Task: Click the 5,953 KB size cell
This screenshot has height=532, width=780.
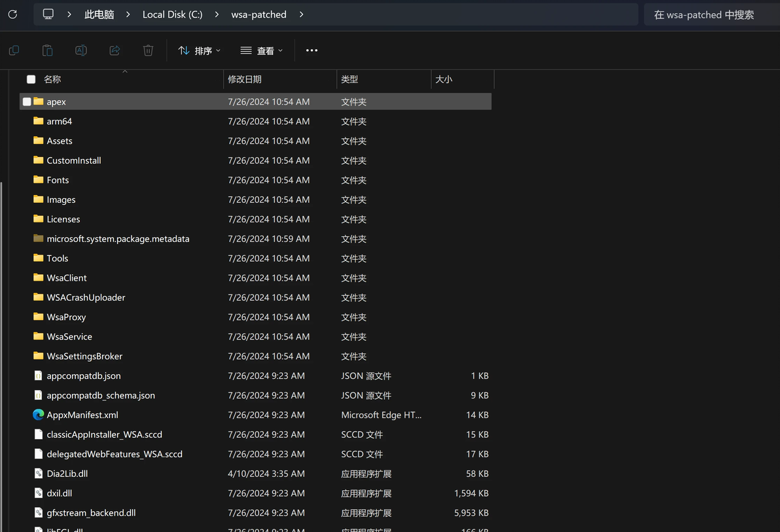Action: click(471, 512)
